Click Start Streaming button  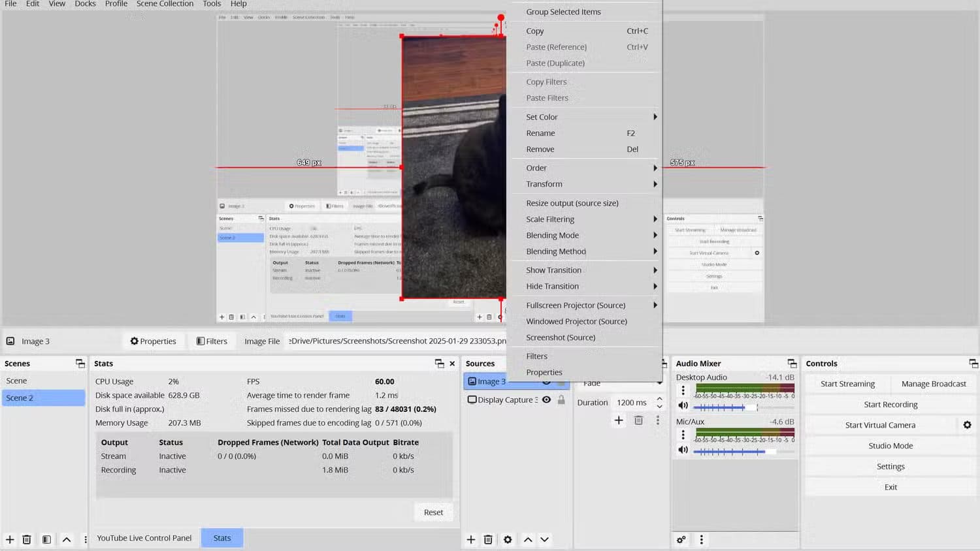[847, 384]
